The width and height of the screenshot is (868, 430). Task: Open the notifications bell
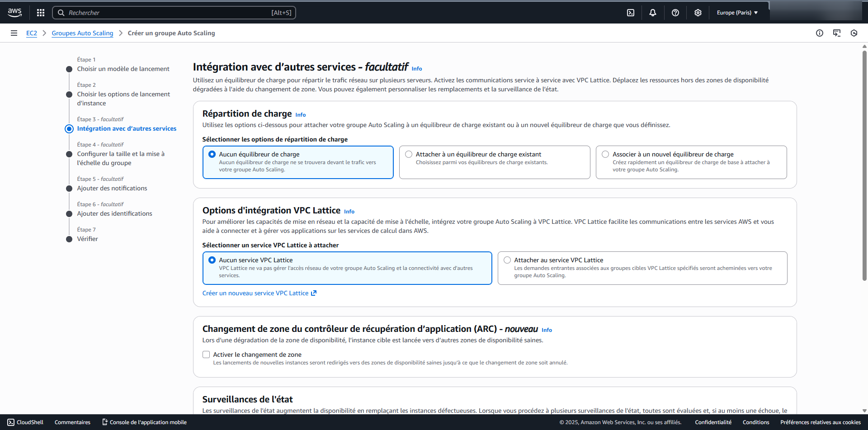point(653,13)
